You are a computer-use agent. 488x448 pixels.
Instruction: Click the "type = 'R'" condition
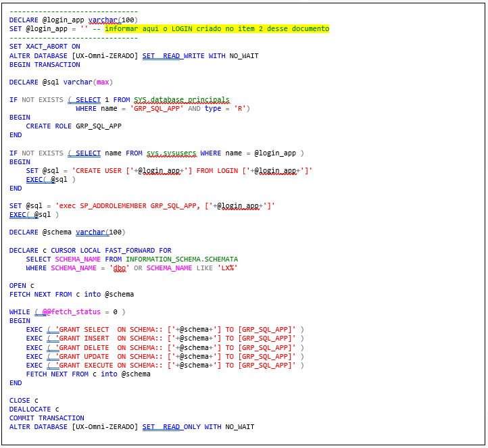pos(225,109)
